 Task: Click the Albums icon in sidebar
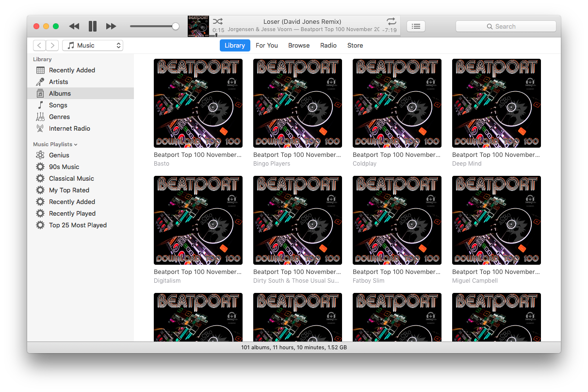tap(40, 93)
